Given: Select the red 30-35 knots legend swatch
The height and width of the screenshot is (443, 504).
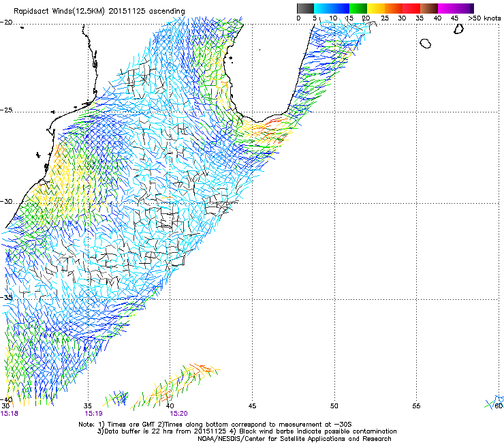Looking at the screenshot, I should (411, 8).
